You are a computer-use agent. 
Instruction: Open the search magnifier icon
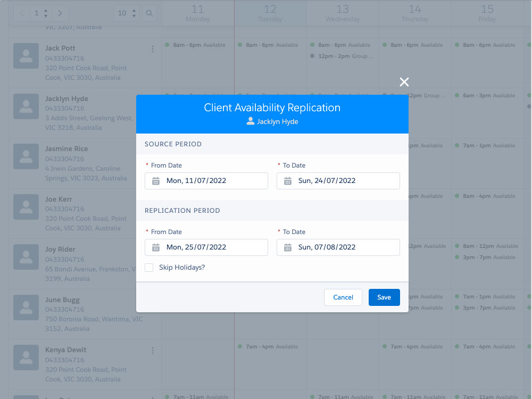[149, 13]
